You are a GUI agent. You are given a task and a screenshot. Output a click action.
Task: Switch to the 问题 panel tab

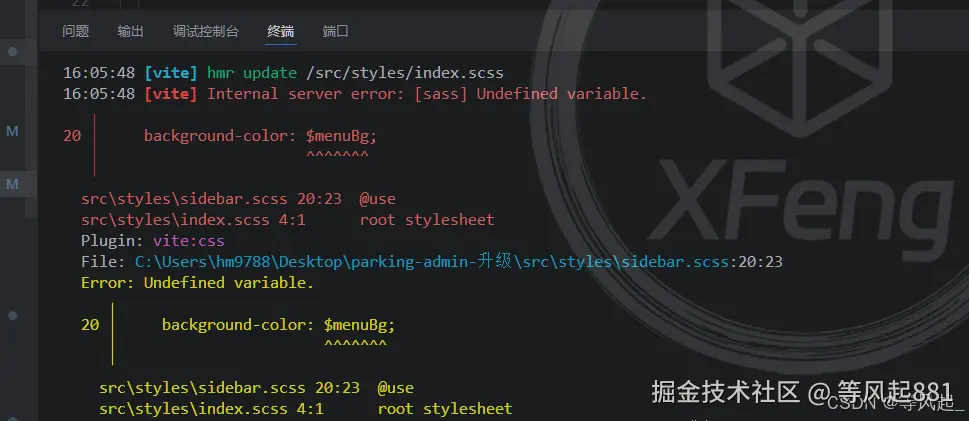pos(75,31)
